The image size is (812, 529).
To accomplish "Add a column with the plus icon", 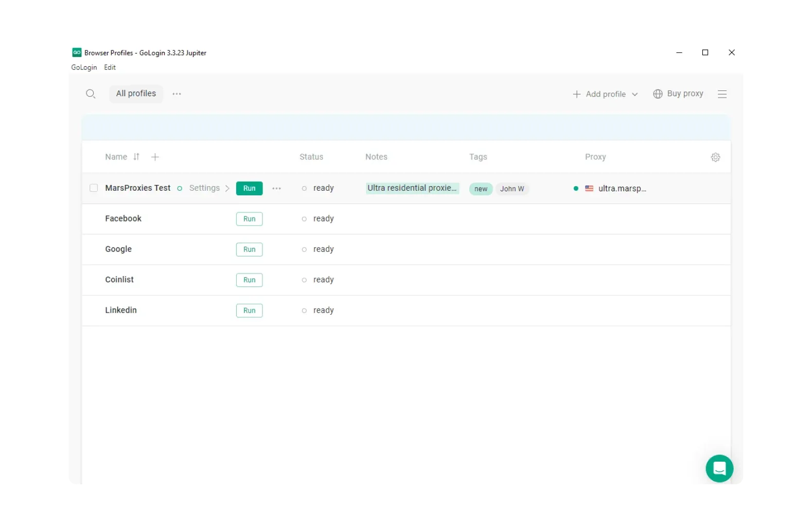I will pos(155,157).
